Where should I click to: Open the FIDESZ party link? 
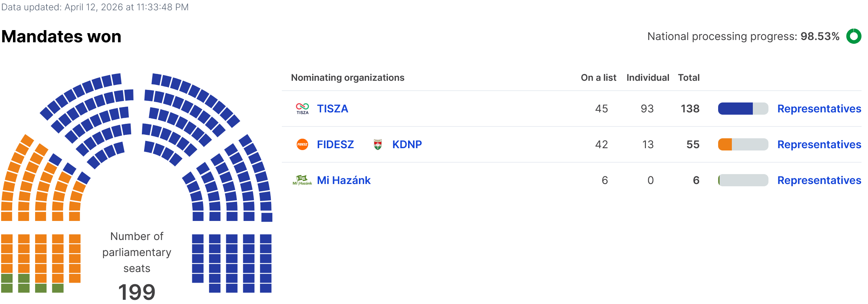(335, 144)
